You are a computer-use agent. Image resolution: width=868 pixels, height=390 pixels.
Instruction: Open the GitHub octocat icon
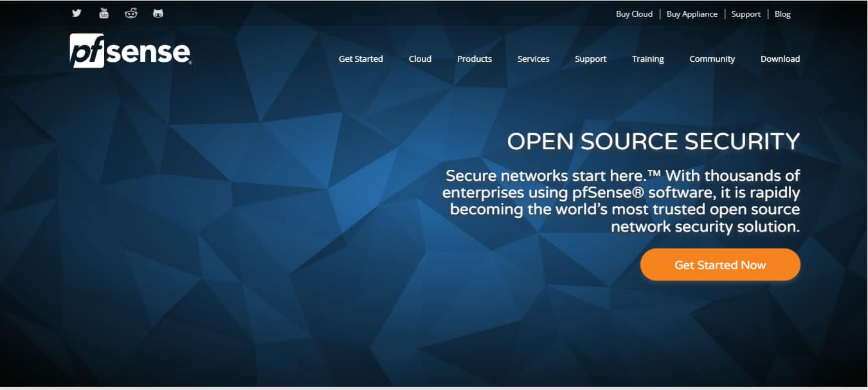tap(158, 13)
